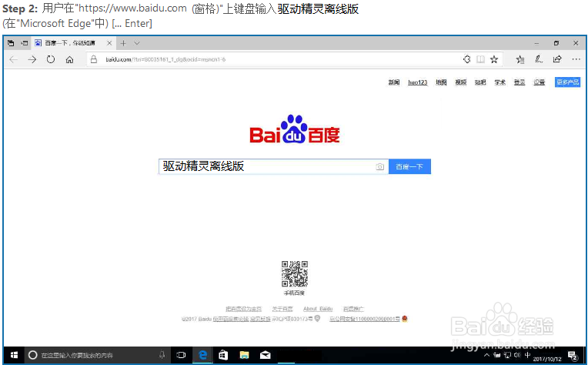Show hidden system tray icons
This screenshot has height=365, width=588.
click(x=486, y=355)
